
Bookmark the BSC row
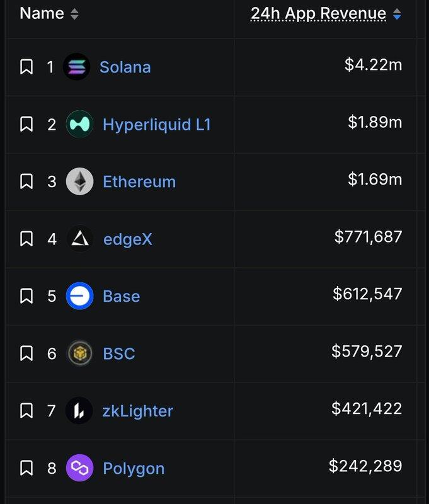[26, 353]
